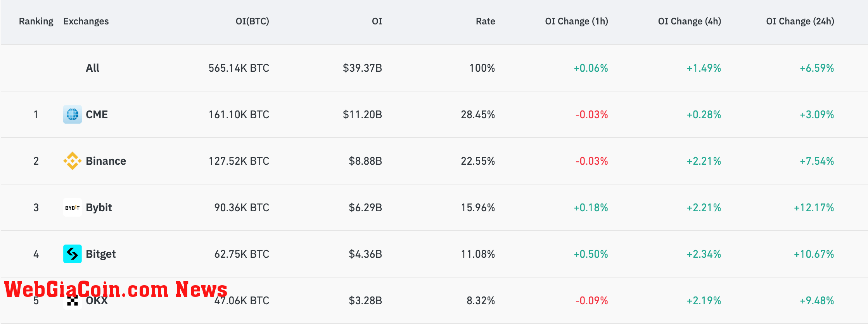This screenshot has height=324, width=868.
Task: Select the $8.88B OI value
Action: click(365, 161)
